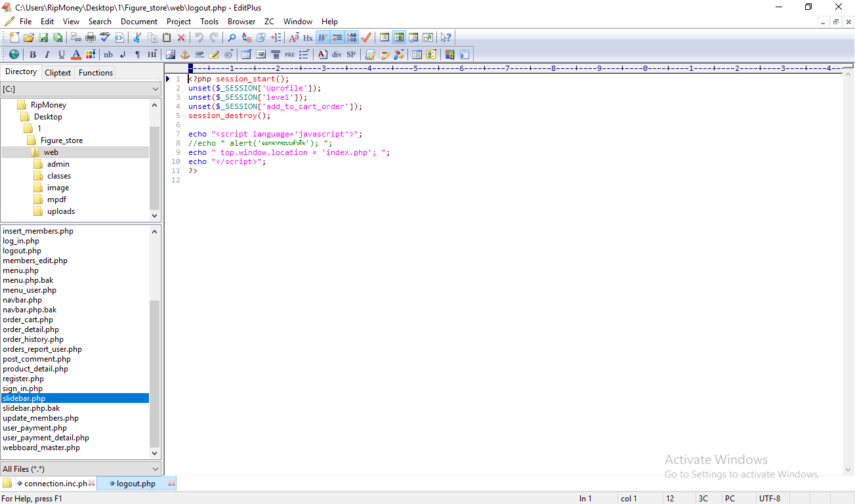Screen dimensions: 855x504
Task: Select order_cart.php in file list
Action: [28, 320]
